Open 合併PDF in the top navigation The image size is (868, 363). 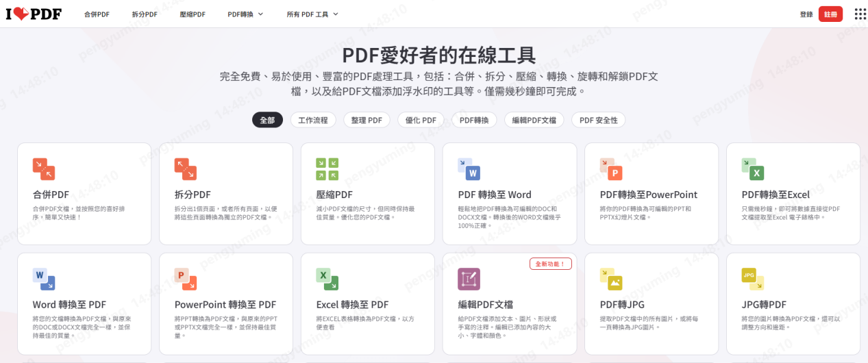point(97,14)
